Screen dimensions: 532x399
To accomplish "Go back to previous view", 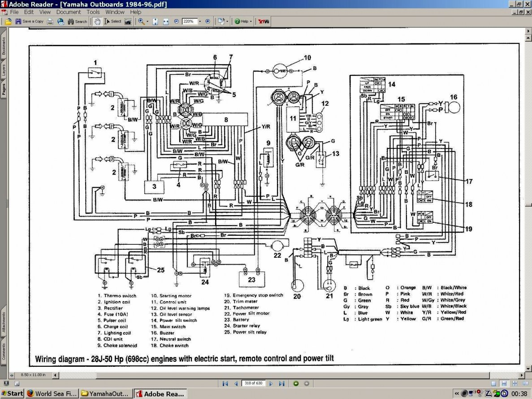I will click(296, 383).
